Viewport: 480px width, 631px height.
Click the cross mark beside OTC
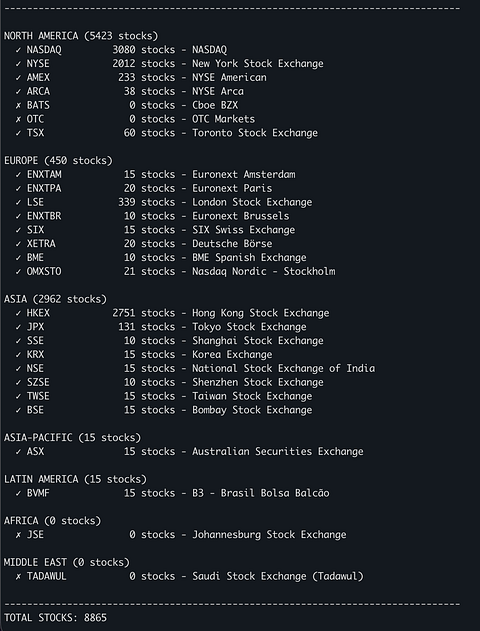pos(18,120)
